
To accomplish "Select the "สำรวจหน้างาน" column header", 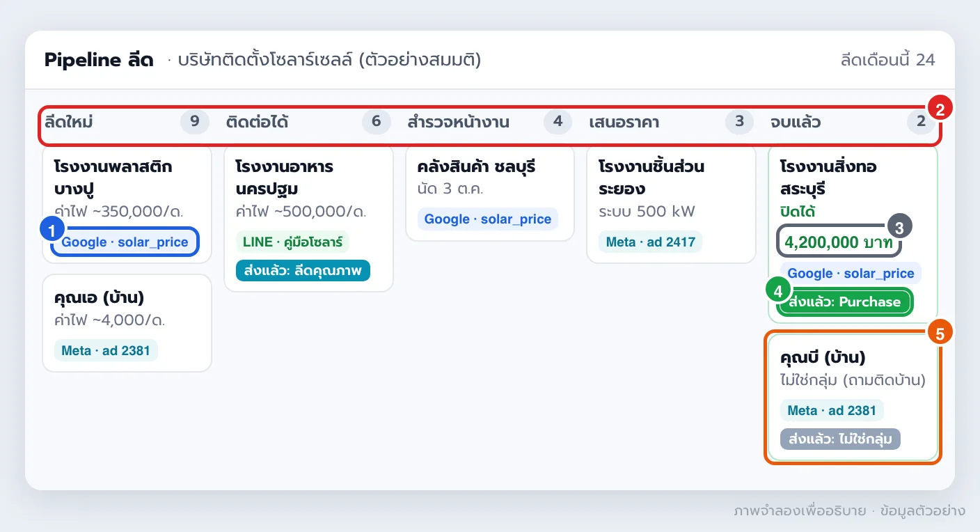I will tap(458, 123).
